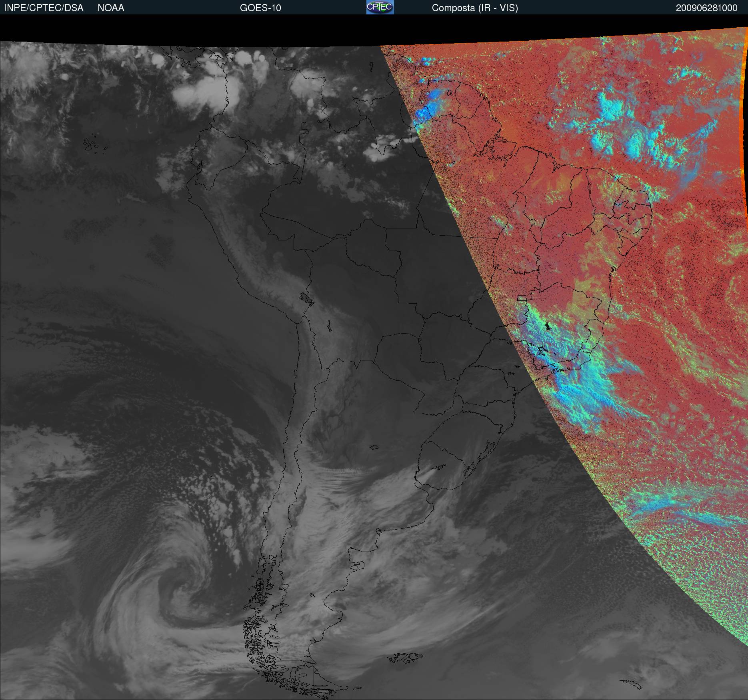Click the 200906281000 timestamp

707,8
